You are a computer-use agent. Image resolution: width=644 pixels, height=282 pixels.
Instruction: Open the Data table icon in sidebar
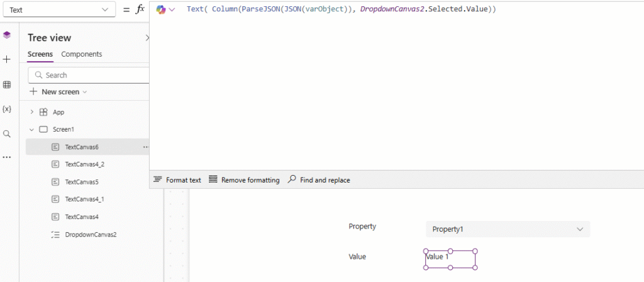pos(6,85)
